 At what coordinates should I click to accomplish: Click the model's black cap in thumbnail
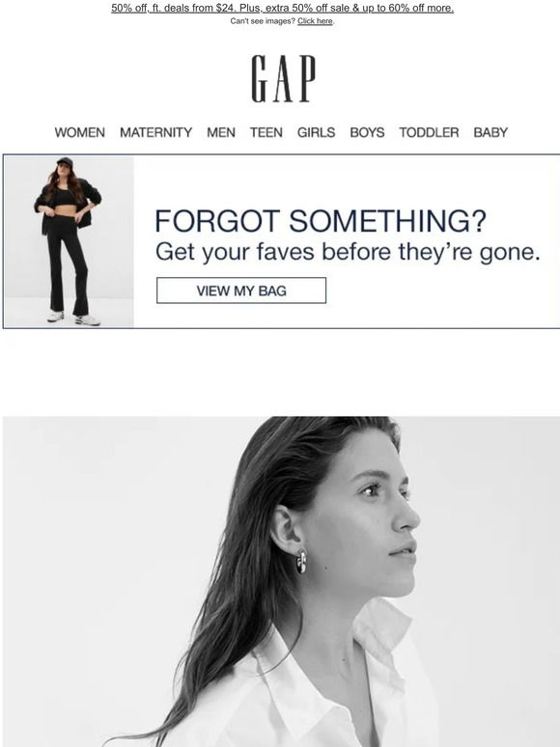pos(65,162)
